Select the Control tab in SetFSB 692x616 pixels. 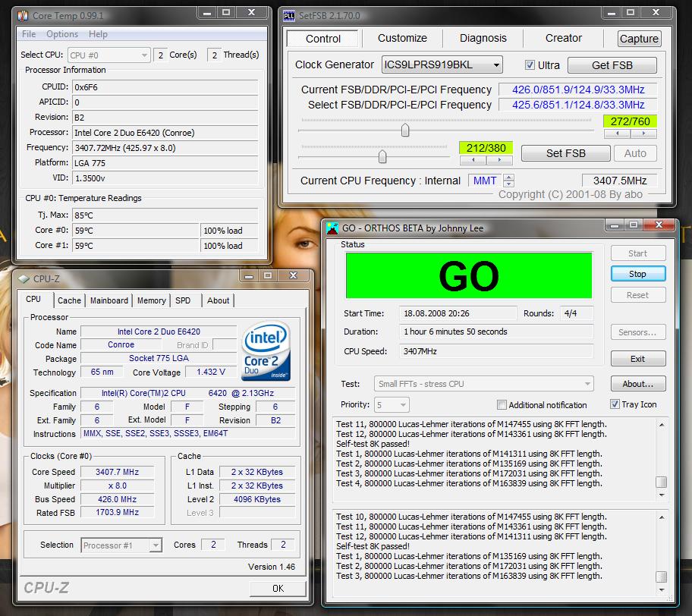[x=322, y=39]
